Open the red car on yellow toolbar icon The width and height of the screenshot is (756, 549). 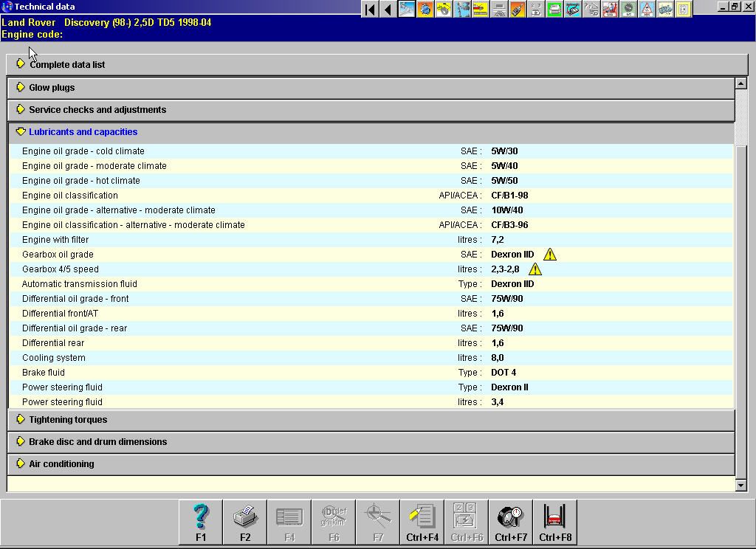[480, 9]
